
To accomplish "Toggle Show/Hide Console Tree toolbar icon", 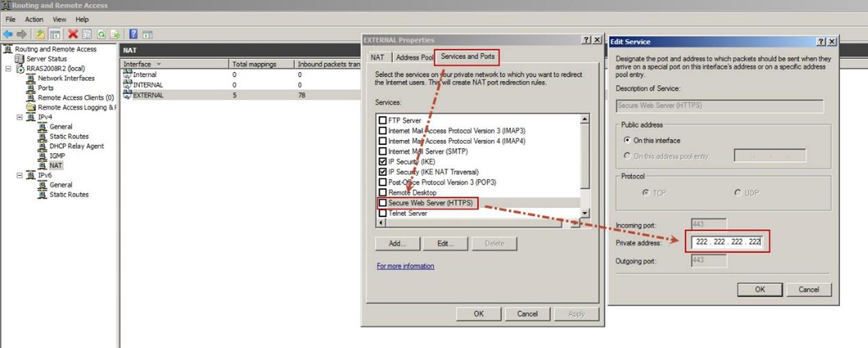I will coord(54,34).
